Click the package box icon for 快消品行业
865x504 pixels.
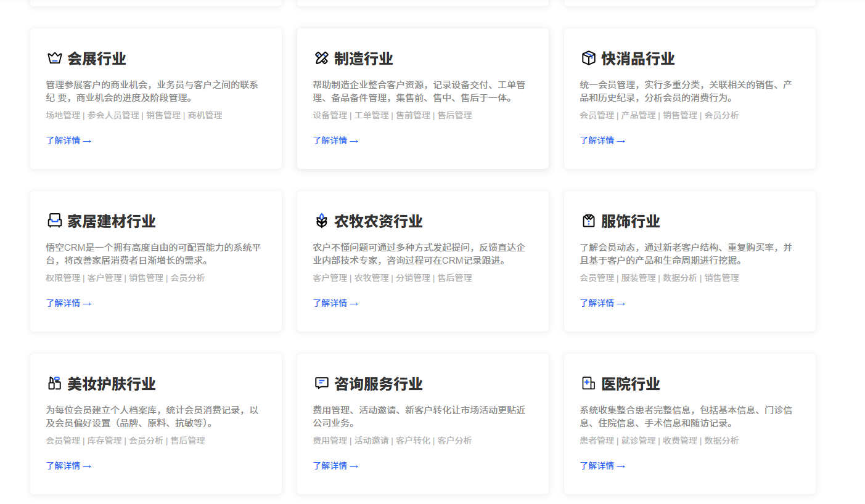(588, 58)
